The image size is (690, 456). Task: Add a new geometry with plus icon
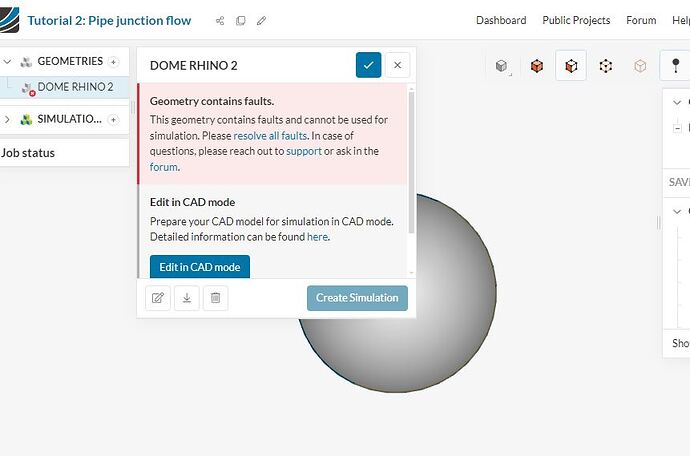coord(113,61)
